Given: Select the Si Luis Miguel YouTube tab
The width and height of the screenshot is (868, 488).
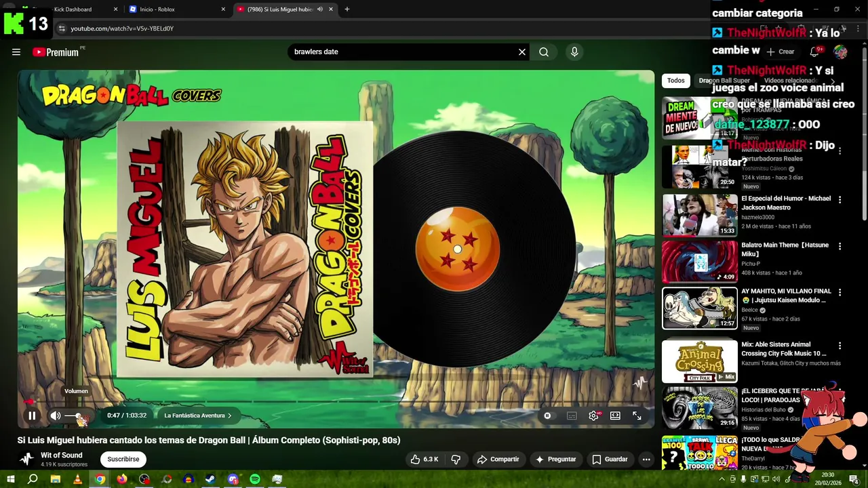Looking at the screenshot, I should tap(285, 9).
